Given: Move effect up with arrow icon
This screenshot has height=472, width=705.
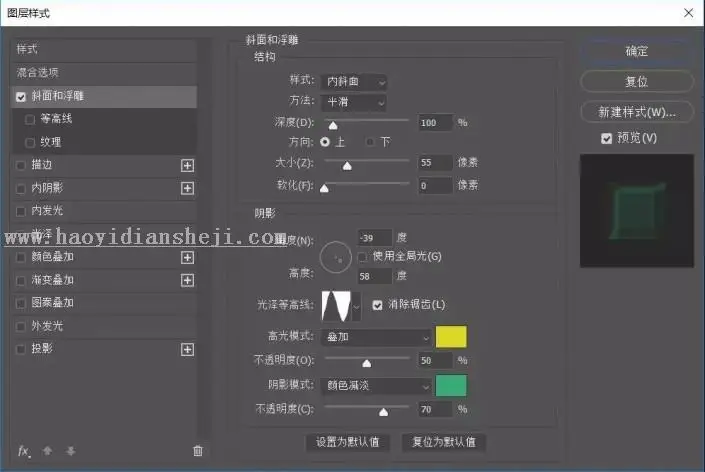Looking at the screenshot, I should 47,450.
